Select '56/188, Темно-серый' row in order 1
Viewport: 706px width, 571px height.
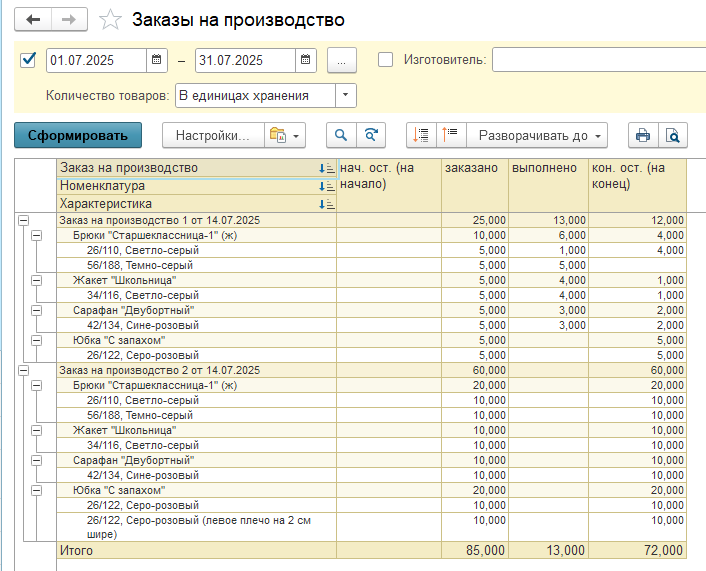[196, 265]
